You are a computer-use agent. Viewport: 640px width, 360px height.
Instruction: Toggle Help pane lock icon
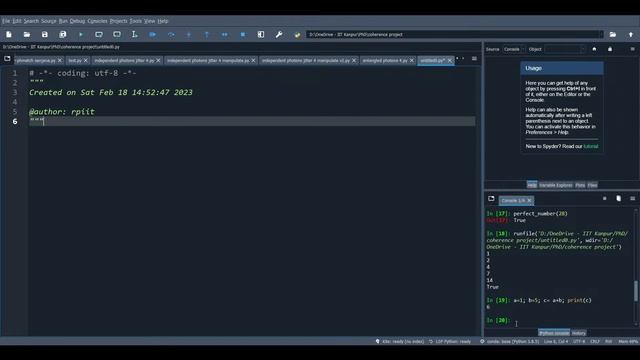click(x=610, y=49)
